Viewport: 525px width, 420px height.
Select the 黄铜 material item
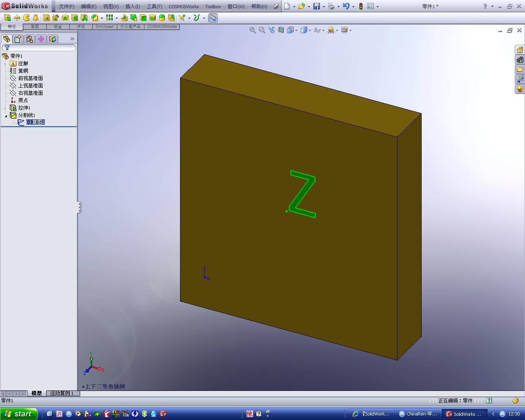(23, 71)
